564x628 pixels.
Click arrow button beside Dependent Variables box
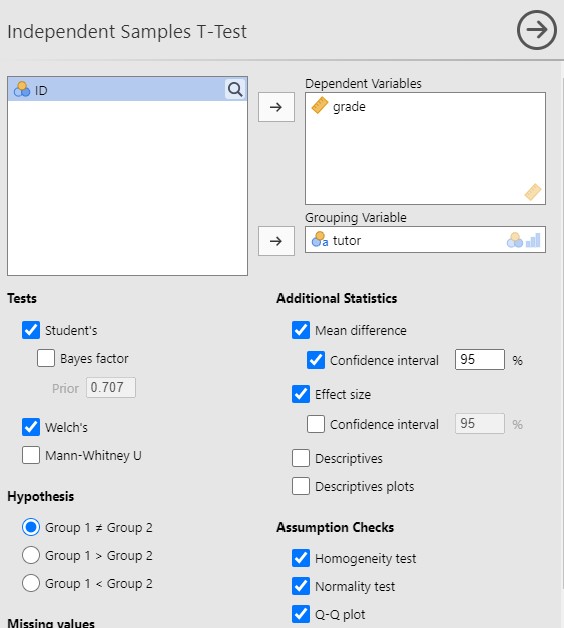click(x=276, y=107)
